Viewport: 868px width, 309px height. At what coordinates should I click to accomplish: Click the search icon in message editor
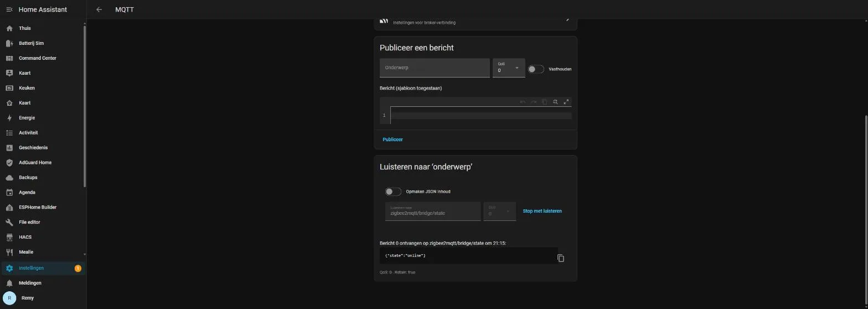pos(555,102)
